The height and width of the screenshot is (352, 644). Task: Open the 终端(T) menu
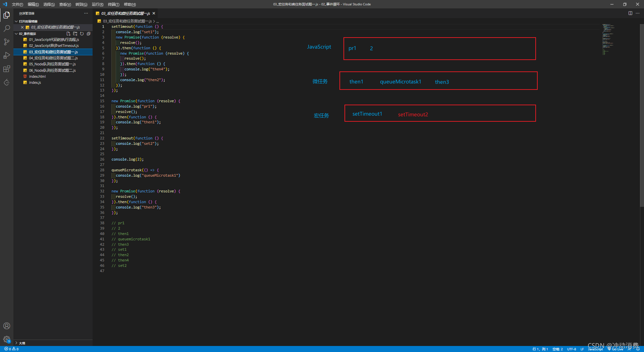click(x=114, y=4)
